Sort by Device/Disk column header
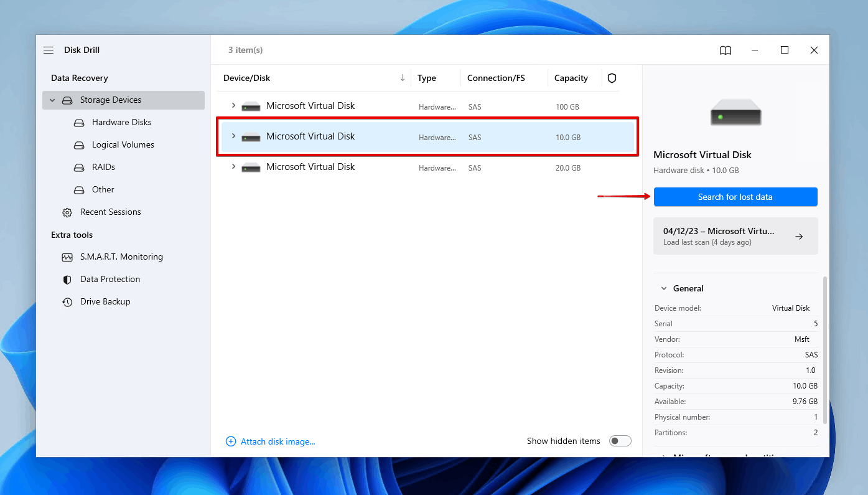This screenshot has height=495, width=868. click(x=247, y=78)
